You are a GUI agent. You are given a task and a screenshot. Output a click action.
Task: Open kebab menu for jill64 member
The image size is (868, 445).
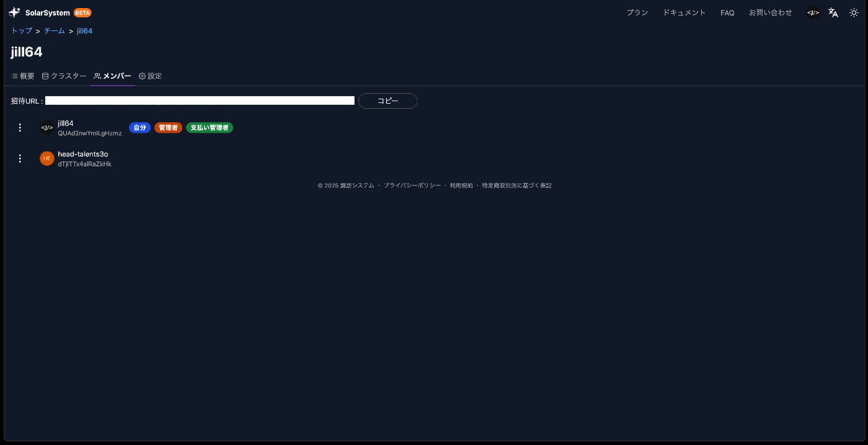(20, 127)
